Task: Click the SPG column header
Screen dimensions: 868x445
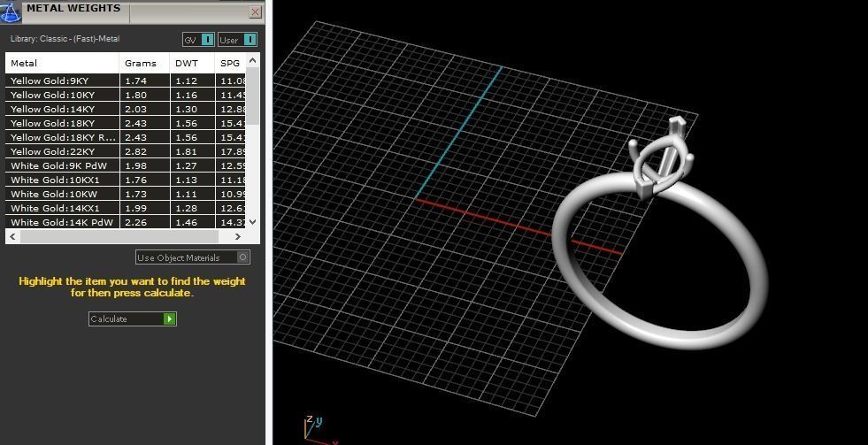Action: click(230, 63)
